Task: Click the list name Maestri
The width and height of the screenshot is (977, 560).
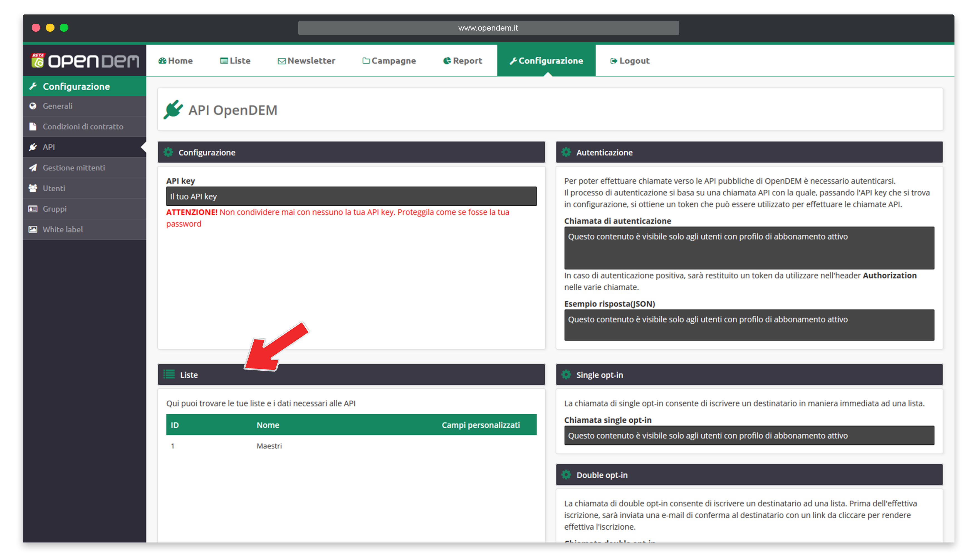Action: tap(269, 446)
